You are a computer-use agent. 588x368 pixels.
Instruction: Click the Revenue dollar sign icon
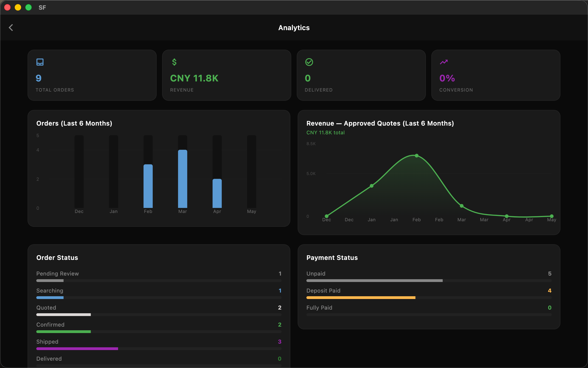(x=174, y=62)
